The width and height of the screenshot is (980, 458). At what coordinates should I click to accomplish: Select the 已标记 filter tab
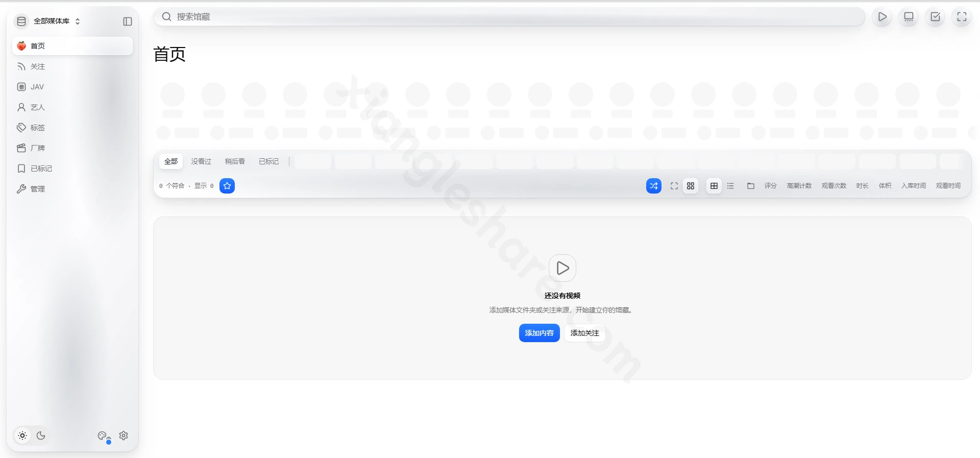[268, 161]
